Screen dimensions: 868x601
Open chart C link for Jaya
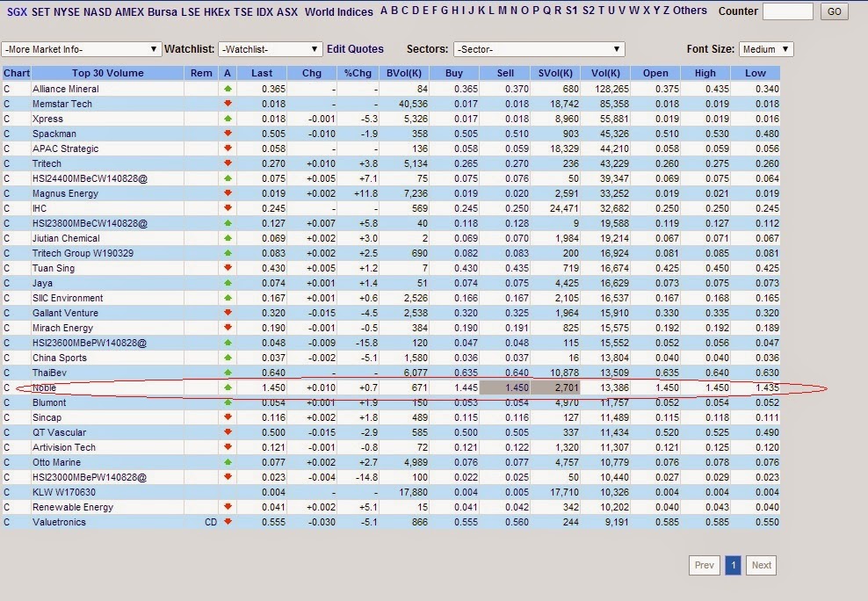(7, 283)
